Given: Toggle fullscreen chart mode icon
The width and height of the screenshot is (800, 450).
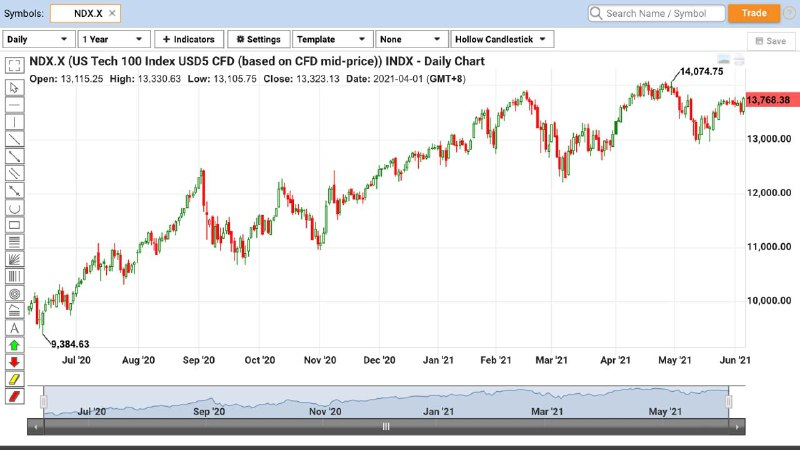Looking at the screenshot, I should pyautogui.click(x=14, y=65).
